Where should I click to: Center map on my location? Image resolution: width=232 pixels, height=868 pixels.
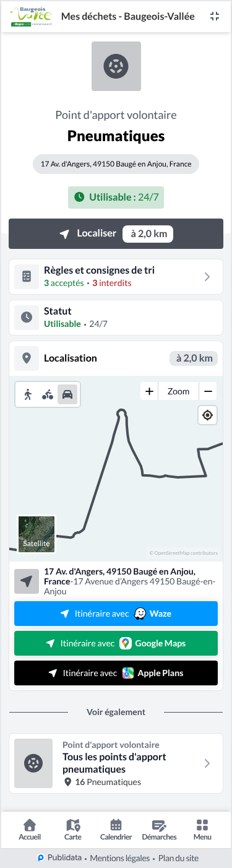(x=208, y=415)
